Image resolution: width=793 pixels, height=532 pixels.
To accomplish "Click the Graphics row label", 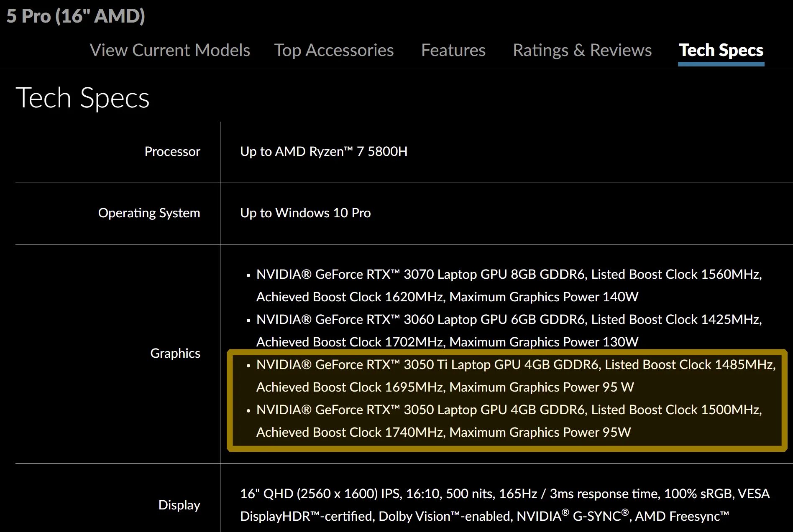I will 175,353.
